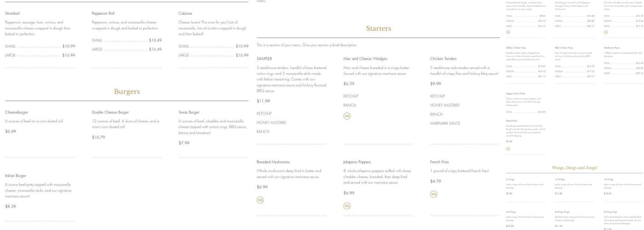
Task: Select the Calzone large price $16.99
Action: [242, 55]
